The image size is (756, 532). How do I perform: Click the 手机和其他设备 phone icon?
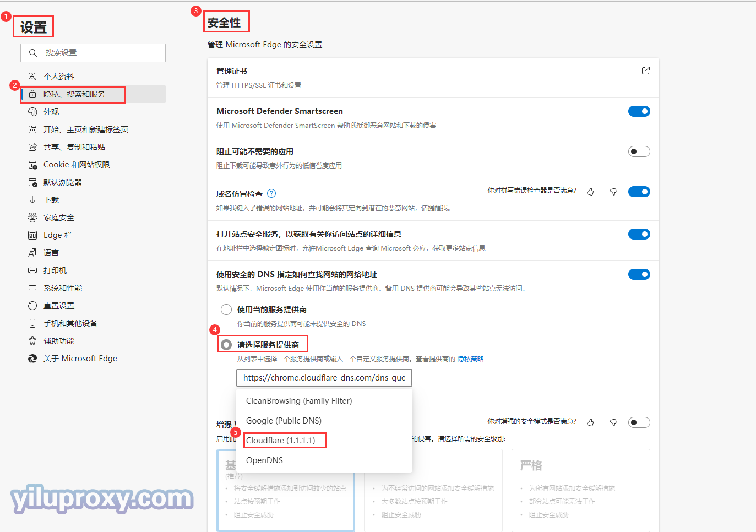pyautogui.click(x=32, y=323)
